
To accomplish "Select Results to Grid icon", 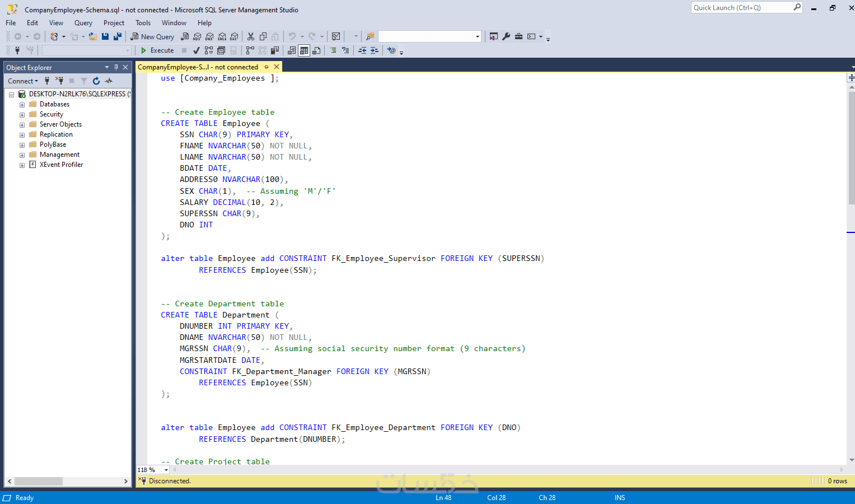I will (304, 50).
